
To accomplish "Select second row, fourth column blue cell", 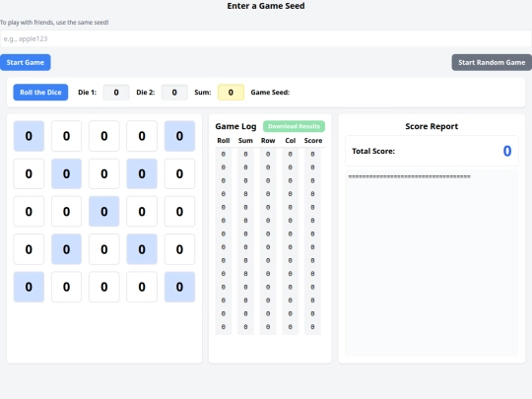I will (x=142, y=173).
